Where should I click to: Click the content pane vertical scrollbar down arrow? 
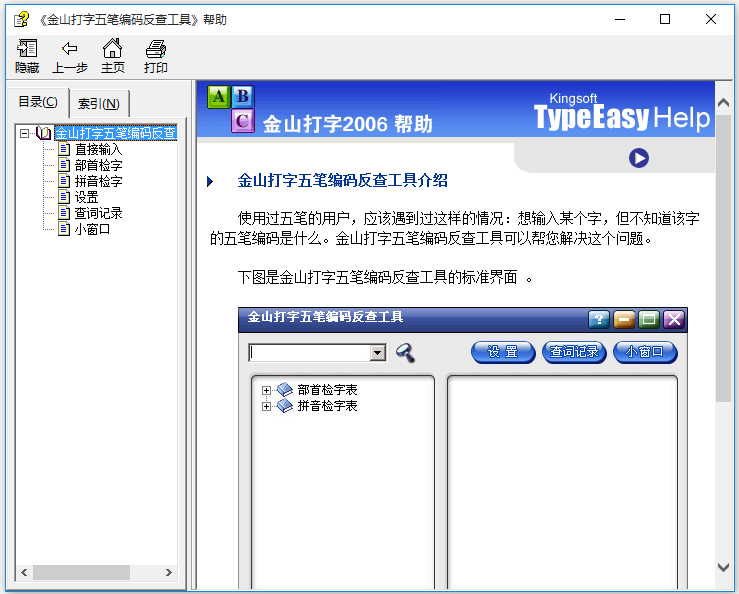[x=724, y=567]
